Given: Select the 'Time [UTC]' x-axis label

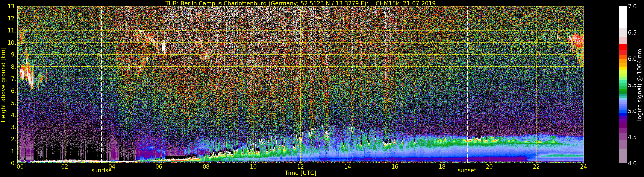Looking at the screenshot, I should [300, 173].
